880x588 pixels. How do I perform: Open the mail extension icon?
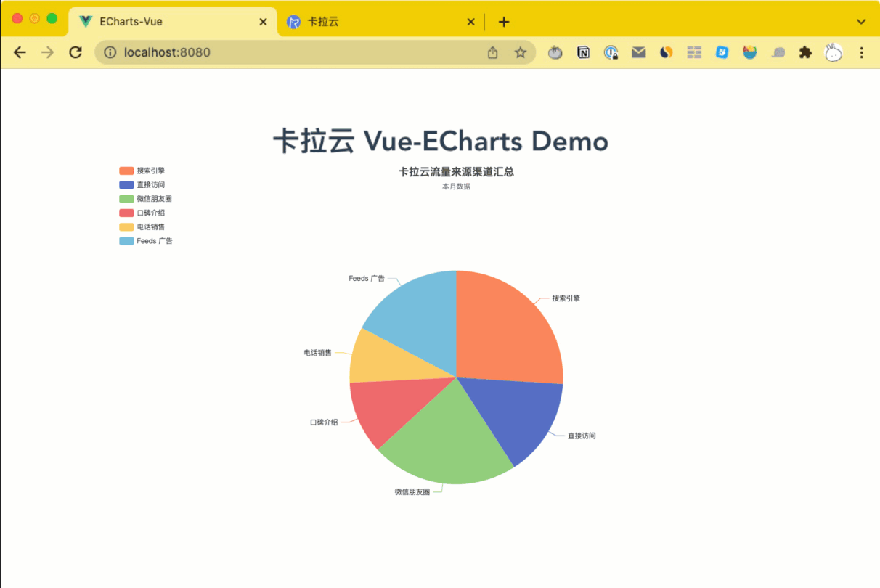(x=638, y=52)
